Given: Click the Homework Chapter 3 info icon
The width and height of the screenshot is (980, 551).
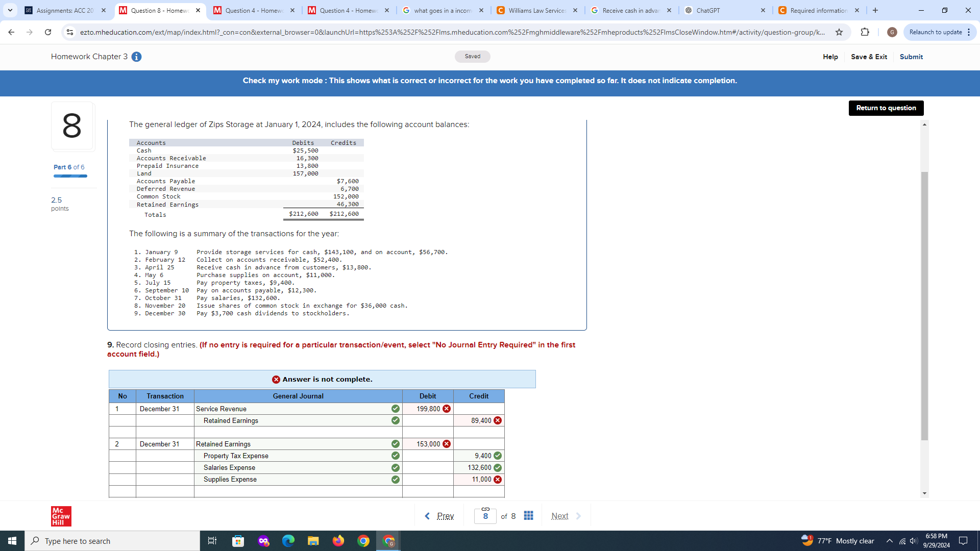Looking at the screenshot, I should point(136,57).
